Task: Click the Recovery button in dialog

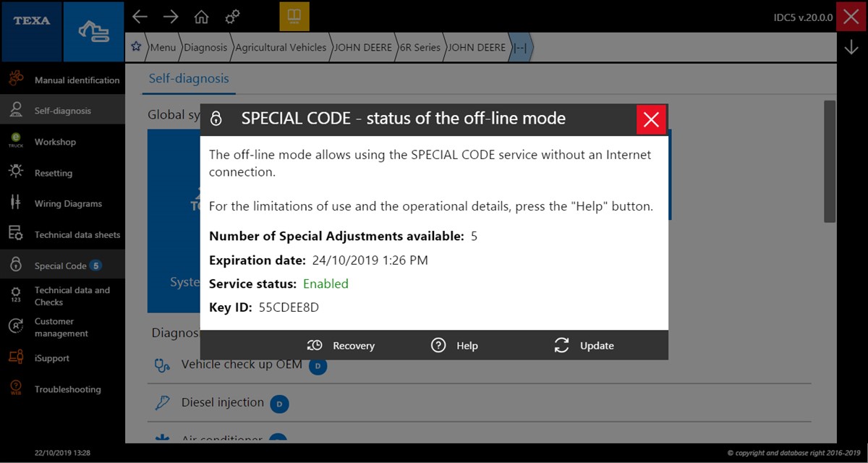Action: [x=341, y=346]
